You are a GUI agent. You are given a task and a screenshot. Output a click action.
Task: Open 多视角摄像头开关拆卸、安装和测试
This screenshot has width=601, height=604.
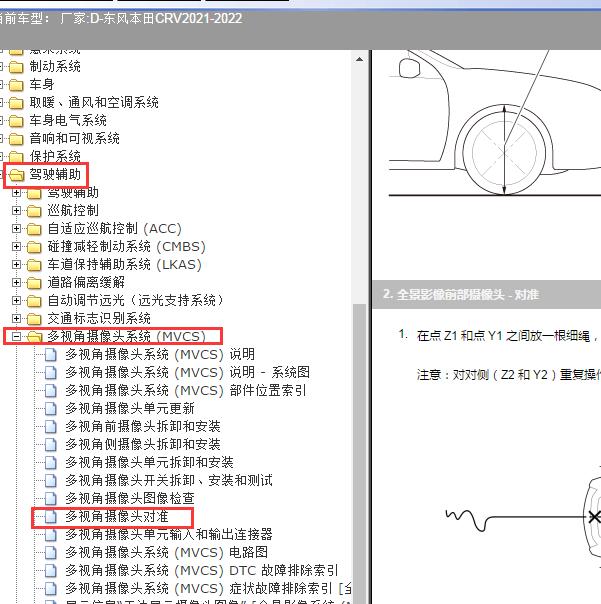coord(169,480)
